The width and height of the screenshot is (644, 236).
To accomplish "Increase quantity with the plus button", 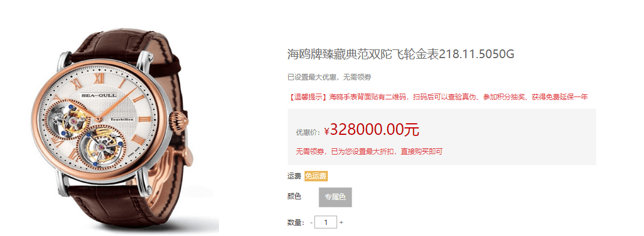I will 341,223.
